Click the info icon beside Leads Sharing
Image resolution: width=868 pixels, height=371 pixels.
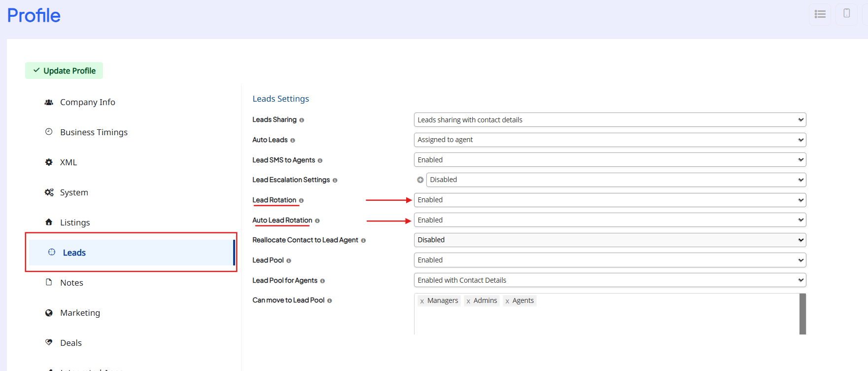(x=302, y=120)
